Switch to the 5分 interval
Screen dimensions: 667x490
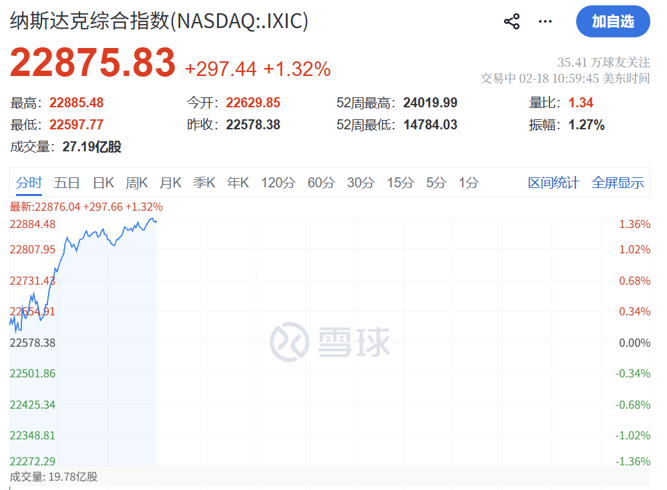[x=436, y=182]
